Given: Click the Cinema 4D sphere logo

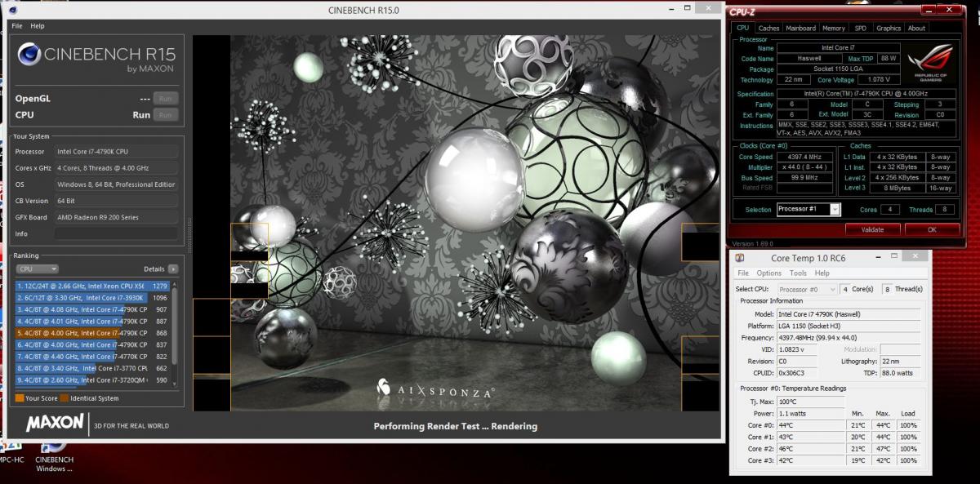Looking at the screenshot, I should point(29,56).
